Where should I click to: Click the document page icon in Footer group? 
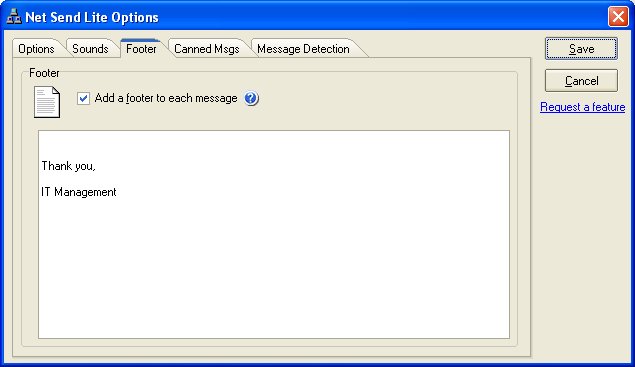tap(47, 102)
